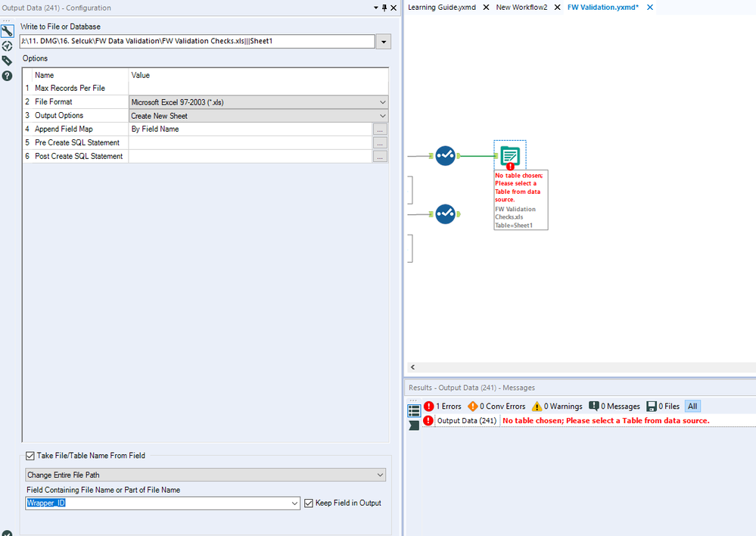Click Post Create SQL Statement ellipsis button

tap(380, 156)
